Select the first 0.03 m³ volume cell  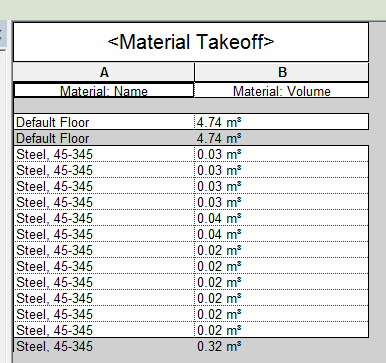[x=282, y=154]
